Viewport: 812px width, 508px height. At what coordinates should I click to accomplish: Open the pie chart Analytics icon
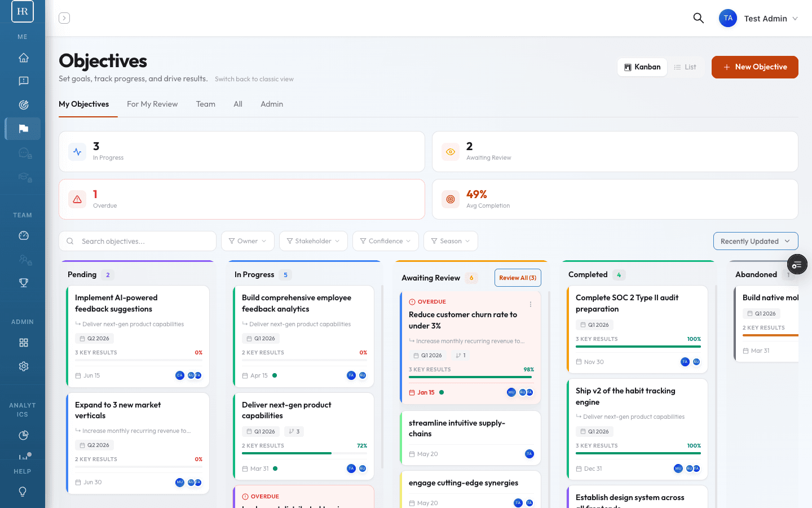[x=23, y=435]
